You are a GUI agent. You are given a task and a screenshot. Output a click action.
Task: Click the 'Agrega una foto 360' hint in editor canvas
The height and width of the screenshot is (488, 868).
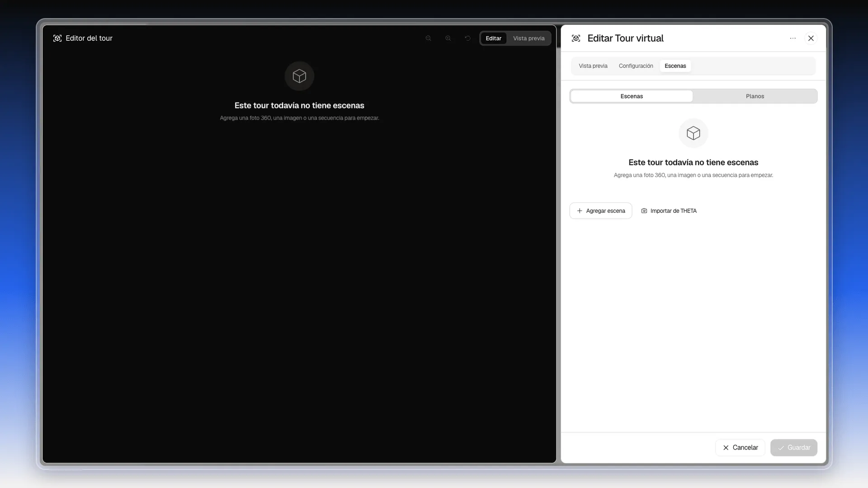[x=299, y=118]
